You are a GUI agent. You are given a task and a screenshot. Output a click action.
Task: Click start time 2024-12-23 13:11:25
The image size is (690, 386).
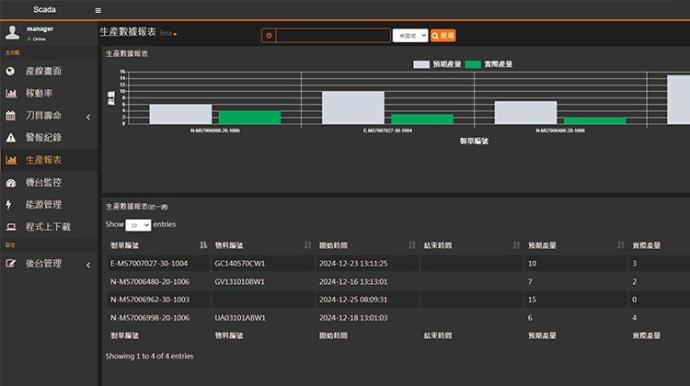(x=353, y=263)
